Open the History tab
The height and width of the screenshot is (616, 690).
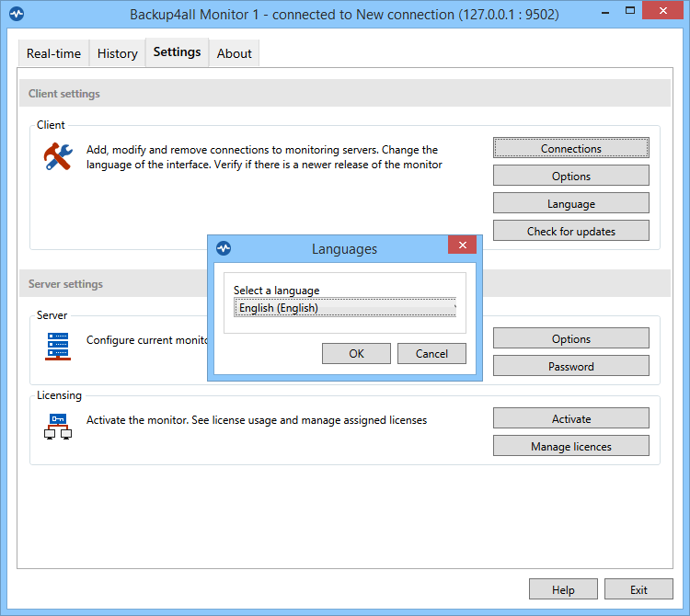pyautogui.click(x=118, y=53)
